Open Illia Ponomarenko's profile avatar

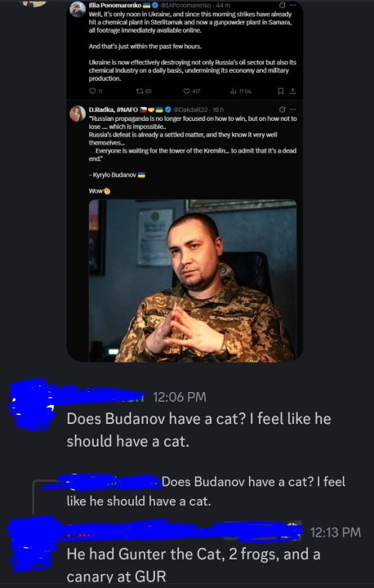click(78, 9)
